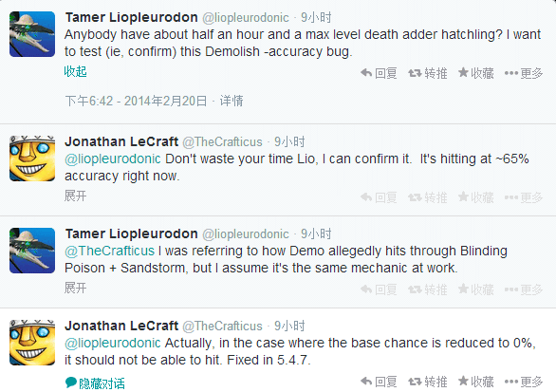This screenshot has height=392, width=556.
Task: Open @TheCrafticus mention in third tweet
Action: [x=109, y=251]
